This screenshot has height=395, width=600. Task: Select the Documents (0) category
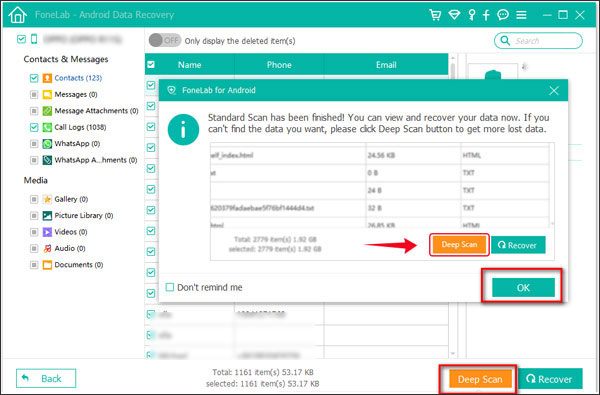pyautogui.click(x=79, y=265)
